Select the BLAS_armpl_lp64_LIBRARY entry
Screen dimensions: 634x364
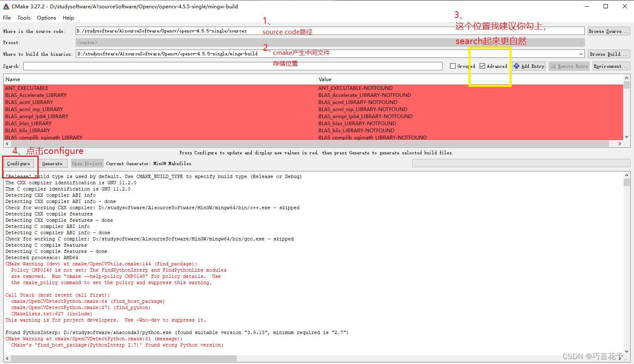click(x=37, y=116)
